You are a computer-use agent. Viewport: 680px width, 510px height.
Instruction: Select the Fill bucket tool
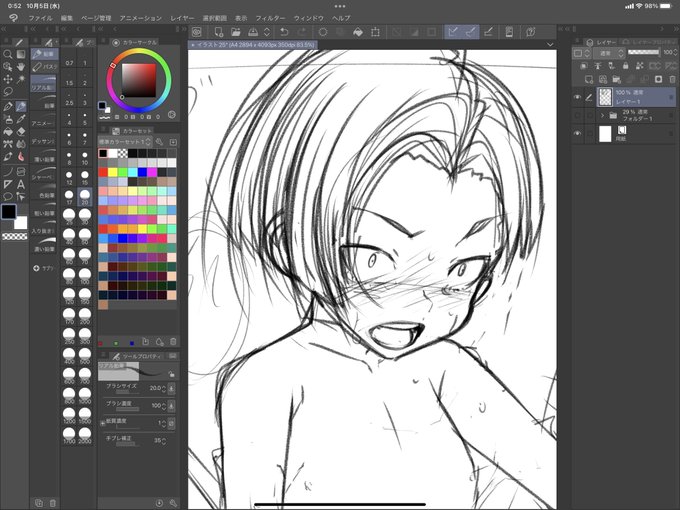click(x=7, y=132)
